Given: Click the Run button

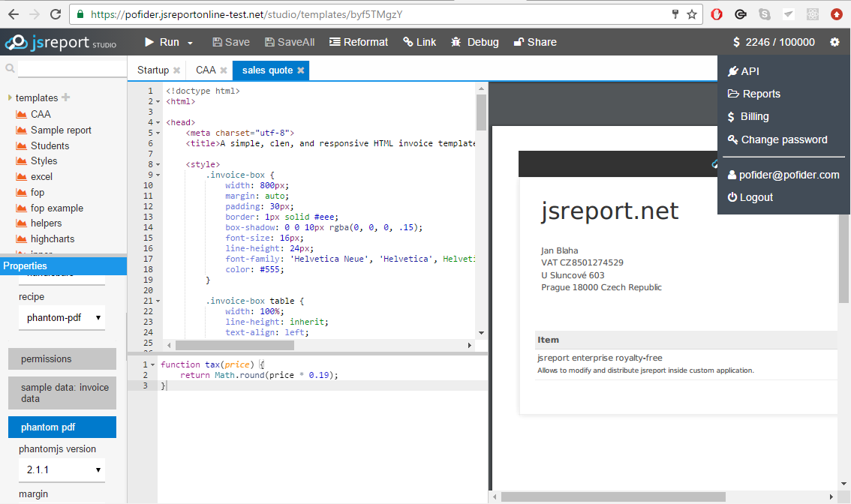Looking at the screenshot, I should pyautogui.click(x=161, y=42).
